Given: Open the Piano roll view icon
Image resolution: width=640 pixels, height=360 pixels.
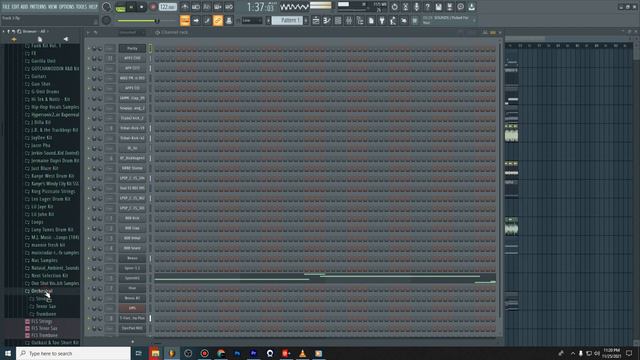Looking at the screenshot, I should [x=327, y=20].
